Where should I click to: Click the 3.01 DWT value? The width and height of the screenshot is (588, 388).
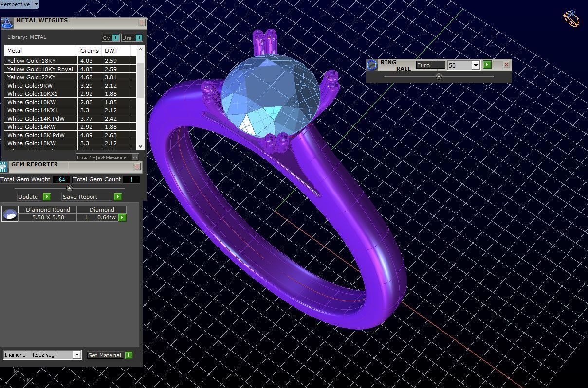click(110, 77)
